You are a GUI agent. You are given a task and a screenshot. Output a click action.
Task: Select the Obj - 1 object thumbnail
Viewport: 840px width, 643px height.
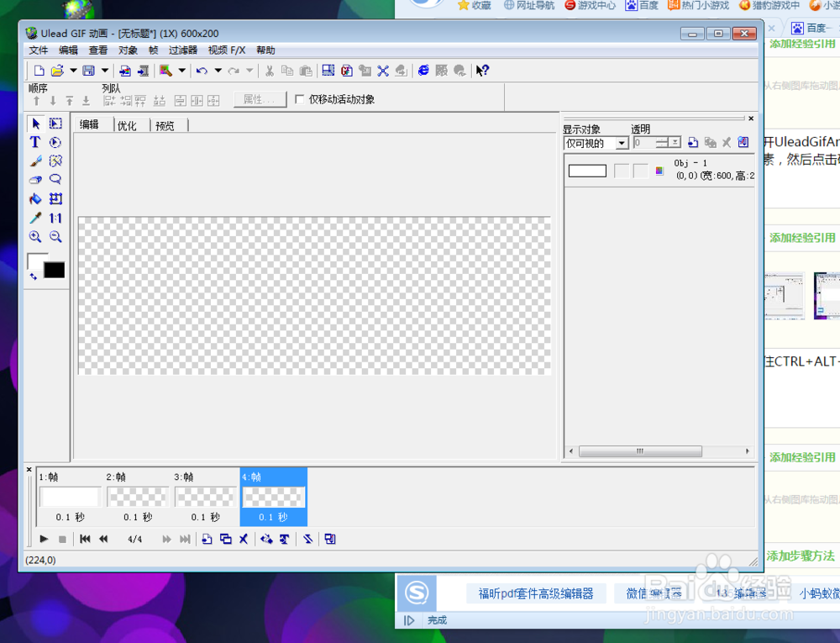click(x=587, y=171)
